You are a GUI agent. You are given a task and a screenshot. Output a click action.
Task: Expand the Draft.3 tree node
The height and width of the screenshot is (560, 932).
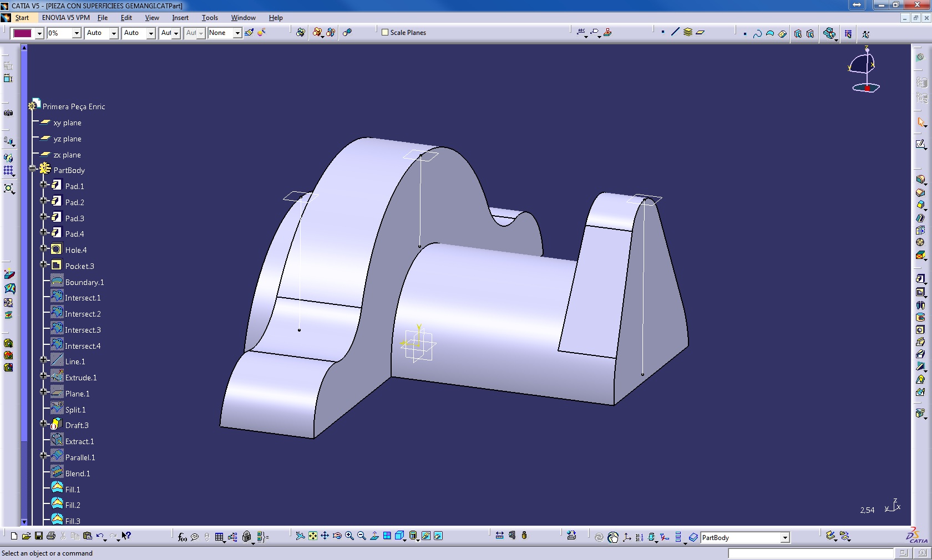43,424
